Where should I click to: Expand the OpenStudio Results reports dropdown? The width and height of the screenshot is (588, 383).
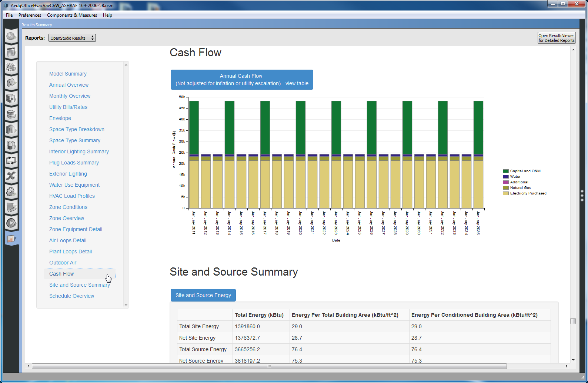(72, 38)
